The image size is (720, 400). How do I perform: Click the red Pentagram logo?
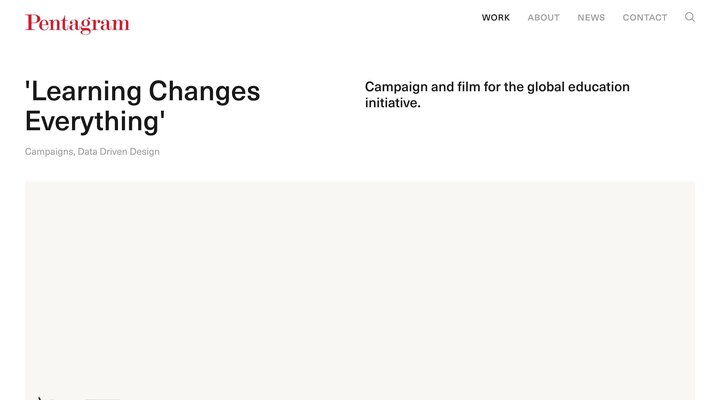point(77,24)
